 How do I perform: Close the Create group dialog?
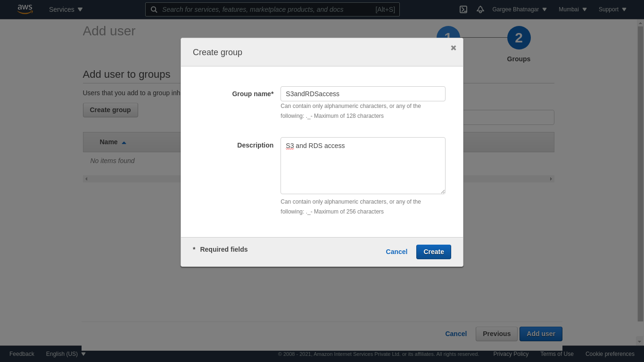[x=454, y=48]
